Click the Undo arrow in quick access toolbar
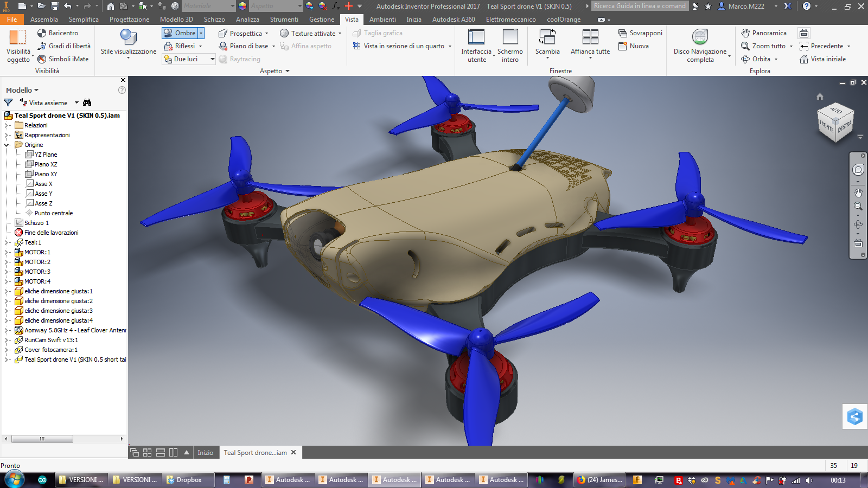Image resolution: width=868 pixels, height=488 pixels. pos(67,6)
